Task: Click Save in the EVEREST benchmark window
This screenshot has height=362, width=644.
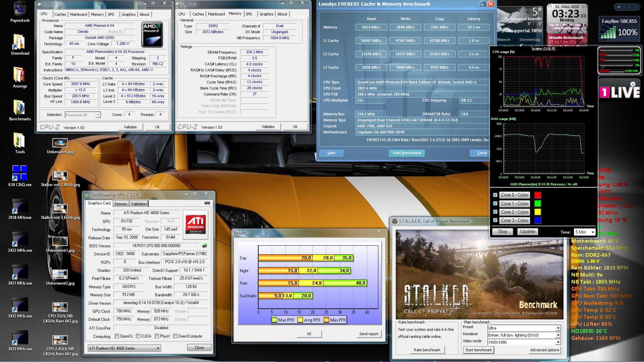Action: click(x=331, y=153)
